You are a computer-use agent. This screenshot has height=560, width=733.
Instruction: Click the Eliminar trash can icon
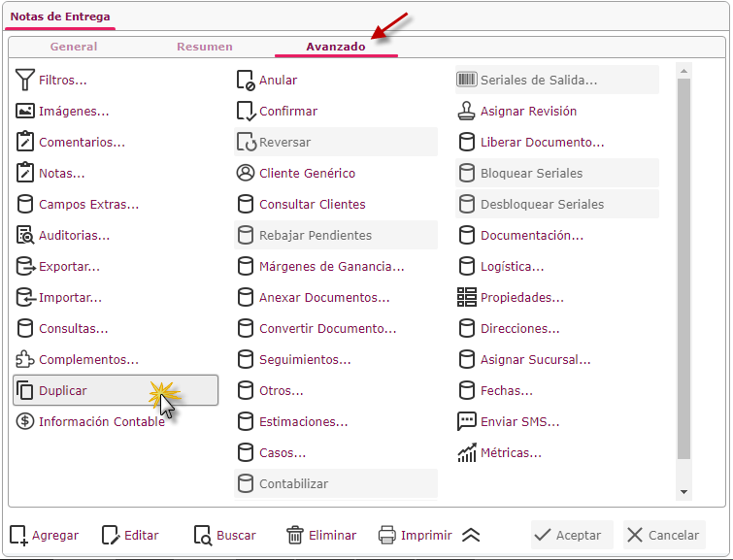tap(295, 535)
